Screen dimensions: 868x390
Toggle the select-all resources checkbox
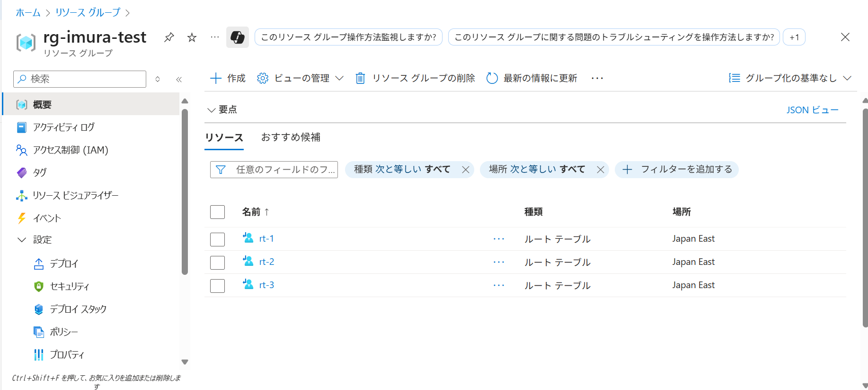(x=217, y=212)
